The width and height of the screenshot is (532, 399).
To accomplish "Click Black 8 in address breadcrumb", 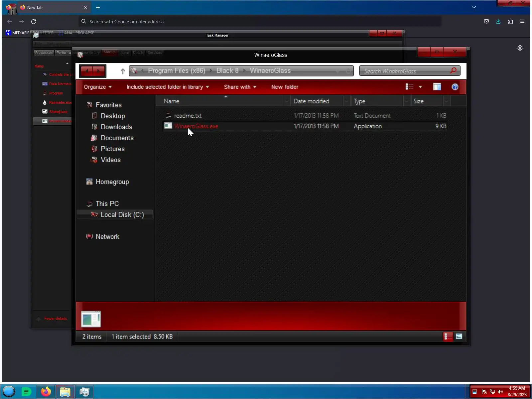I will (227, 70).
